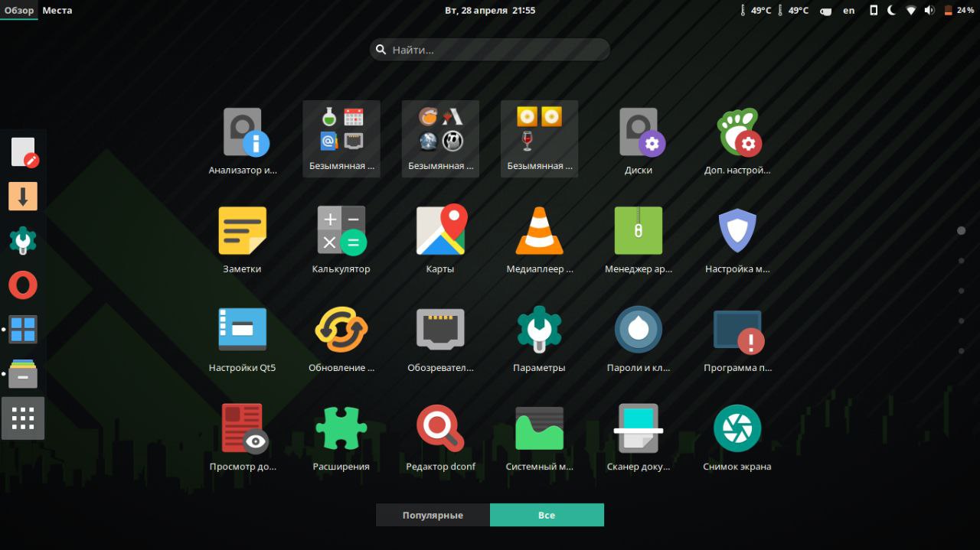Open the Параметры settings app
The image size is (980, 550).
pos(539,337)
